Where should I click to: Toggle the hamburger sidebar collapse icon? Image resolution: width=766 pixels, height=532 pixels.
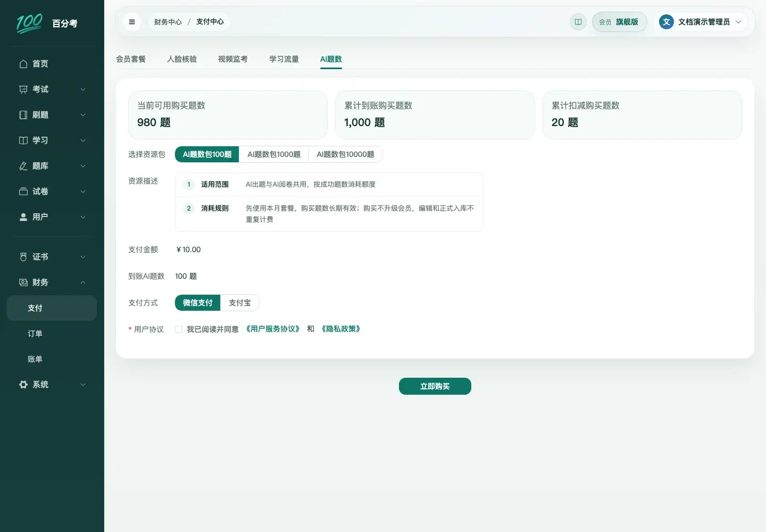coord(132,22)
